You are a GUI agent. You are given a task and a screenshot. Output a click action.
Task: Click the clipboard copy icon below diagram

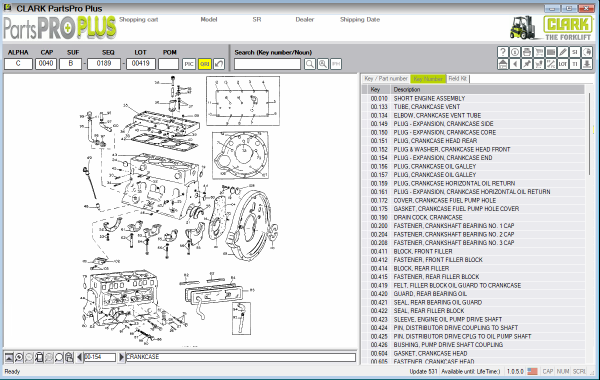[69, 357]
